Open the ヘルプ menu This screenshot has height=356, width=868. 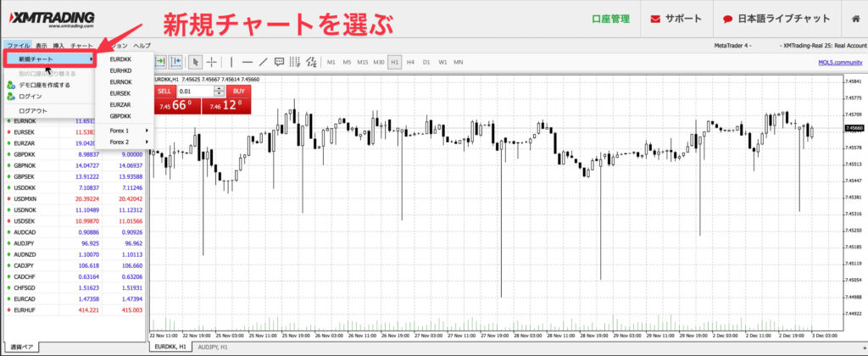tap(142, 46)
